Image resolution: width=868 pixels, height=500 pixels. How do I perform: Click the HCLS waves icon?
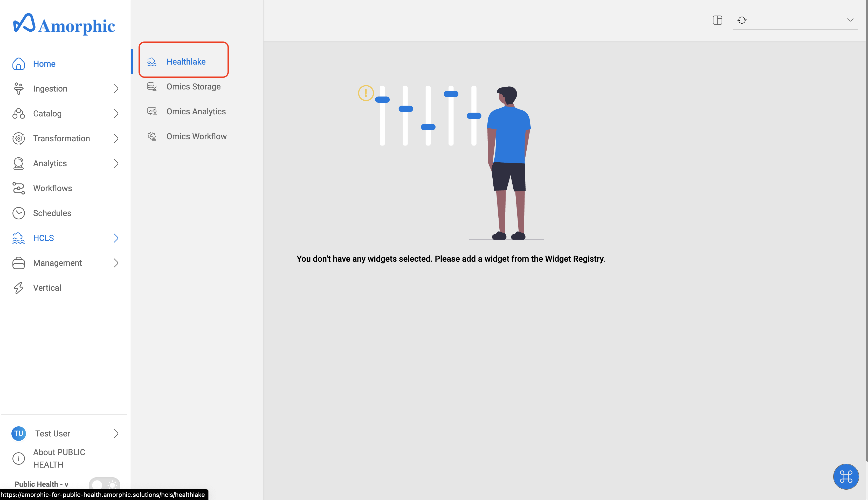[x=19, y=238]
